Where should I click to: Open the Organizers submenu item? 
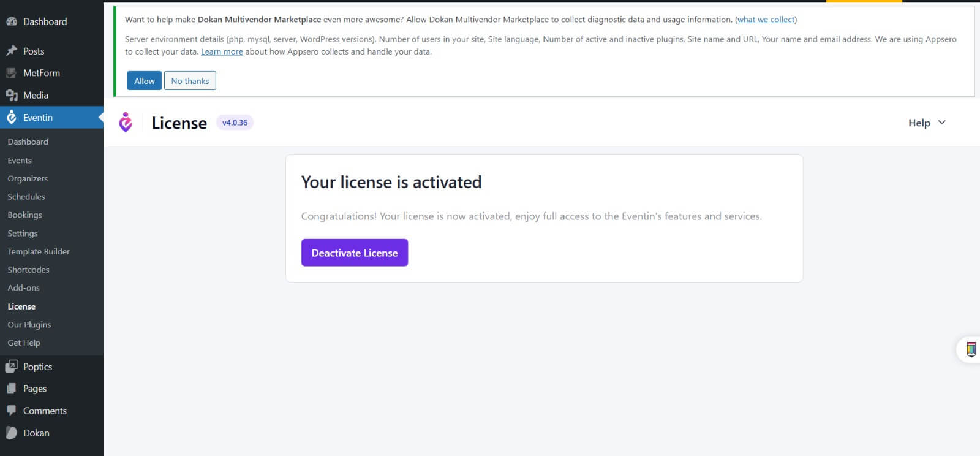coord(28,178)
